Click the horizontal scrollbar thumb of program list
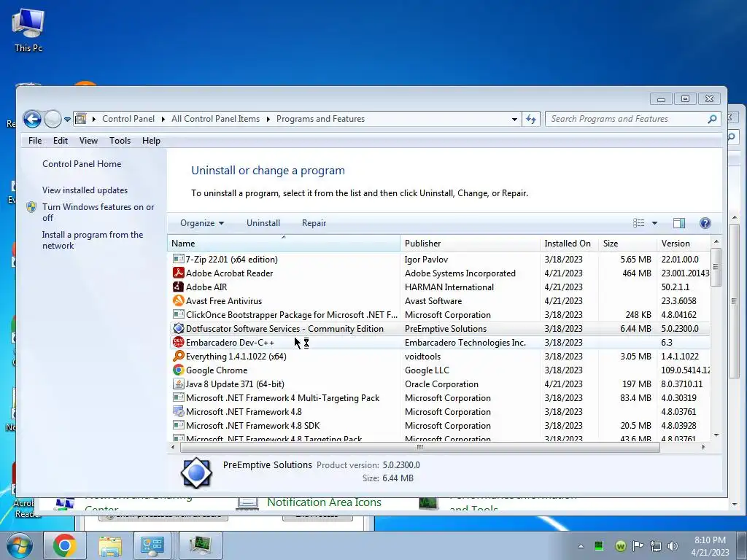 coord(420,447)
